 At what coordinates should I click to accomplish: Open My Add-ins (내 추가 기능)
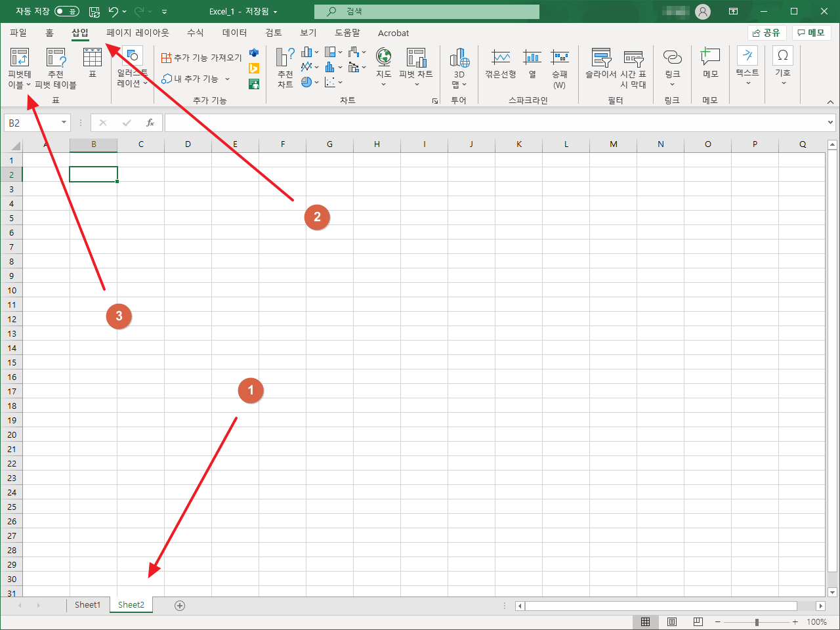pos(196,79)
